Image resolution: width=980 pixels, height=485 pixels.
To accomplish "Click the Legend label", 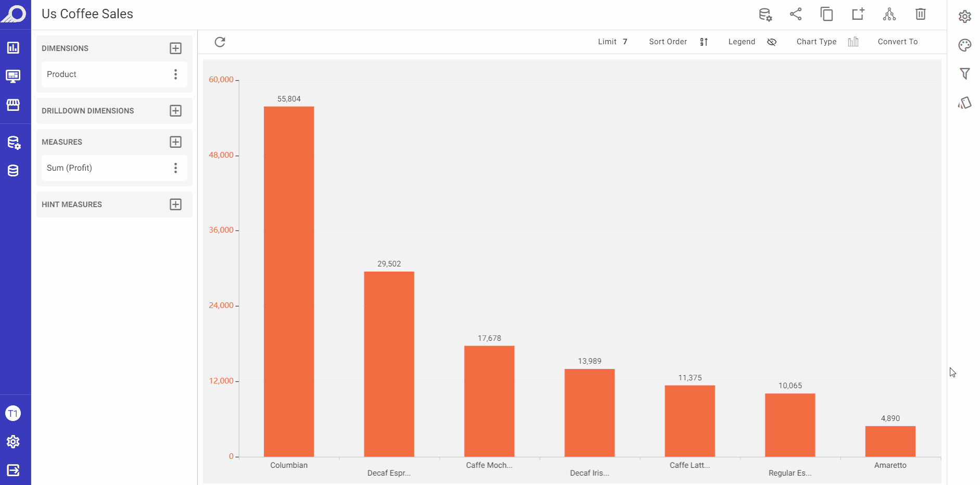I will point(742,42).
